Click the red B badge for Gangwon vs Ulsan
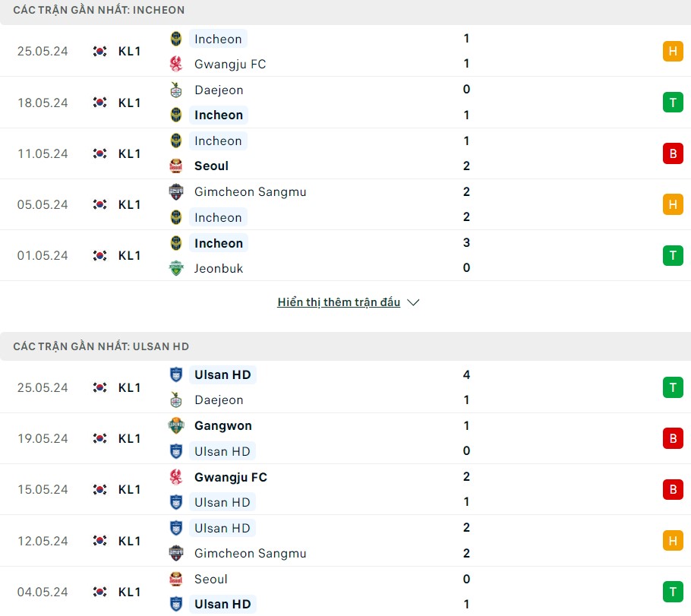691x616 pixels. pyautogui.click(x=672, y=438)
